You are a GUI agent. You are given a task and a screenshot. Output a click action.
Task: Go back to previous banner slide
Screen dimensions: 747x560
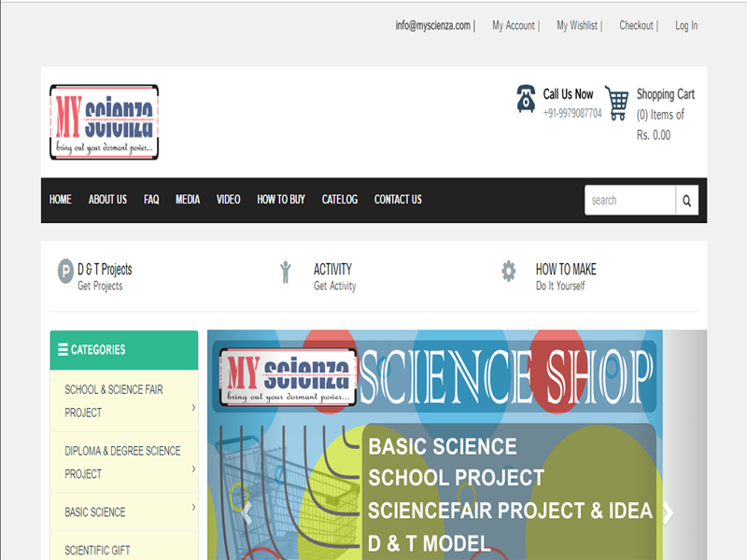pyautogui.click(x=246, y=511)
